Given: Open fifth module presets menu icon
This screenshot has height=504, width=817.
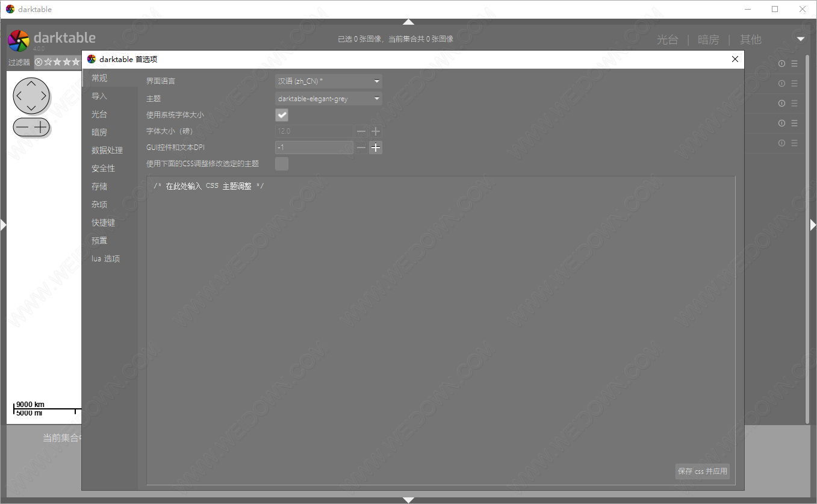Looking at the screenshot, I should (794, 143).
